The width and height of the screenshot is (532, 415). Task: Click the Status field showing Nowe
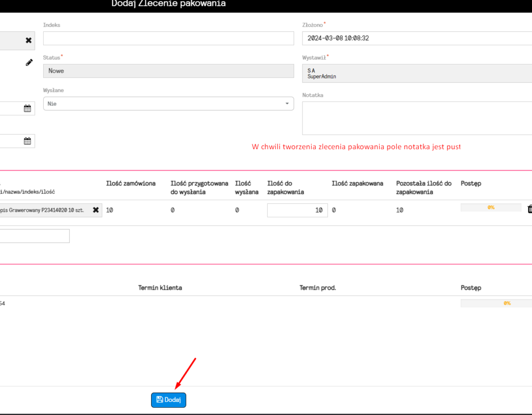168,71
